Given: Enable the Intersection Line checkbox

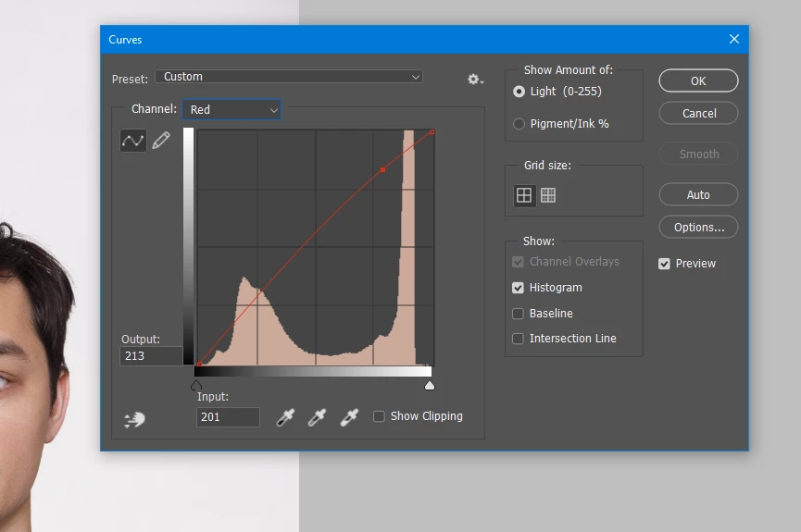Looking at the screenshot, I should pos(518,339).
